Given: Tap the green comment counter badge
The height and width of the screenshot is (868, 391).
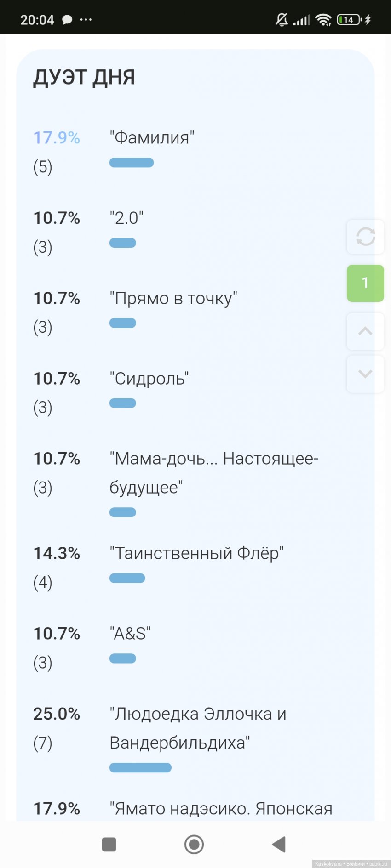Looking at the screenshot, I should coord(365,283).
